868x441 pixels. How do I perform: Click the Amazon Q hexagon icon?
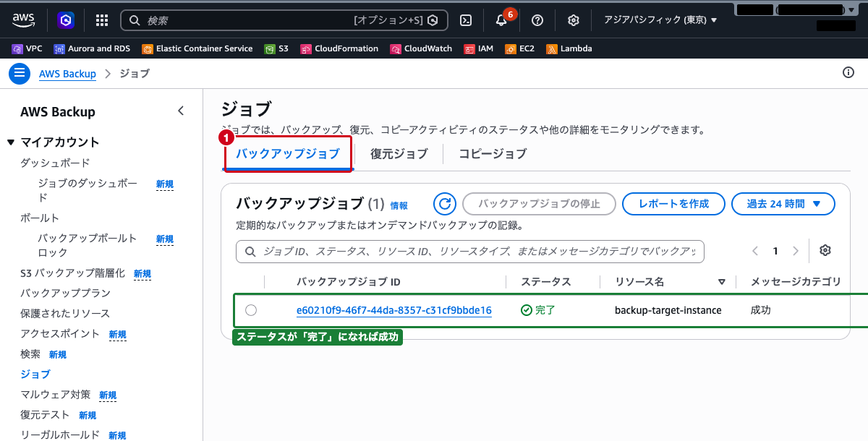[x=66, y=20]
